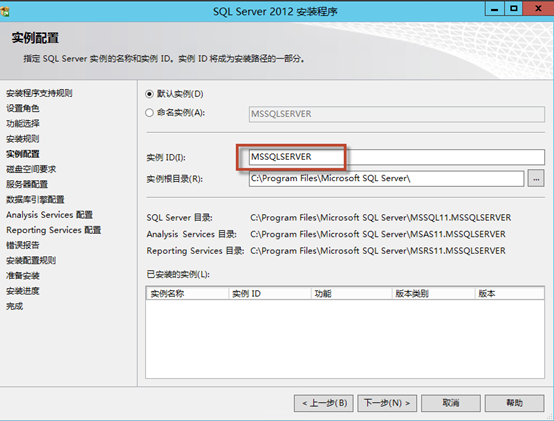Proceed with 下一步(N) button
The height and width of the screenshot is (421, 554).
pos(387,403)
